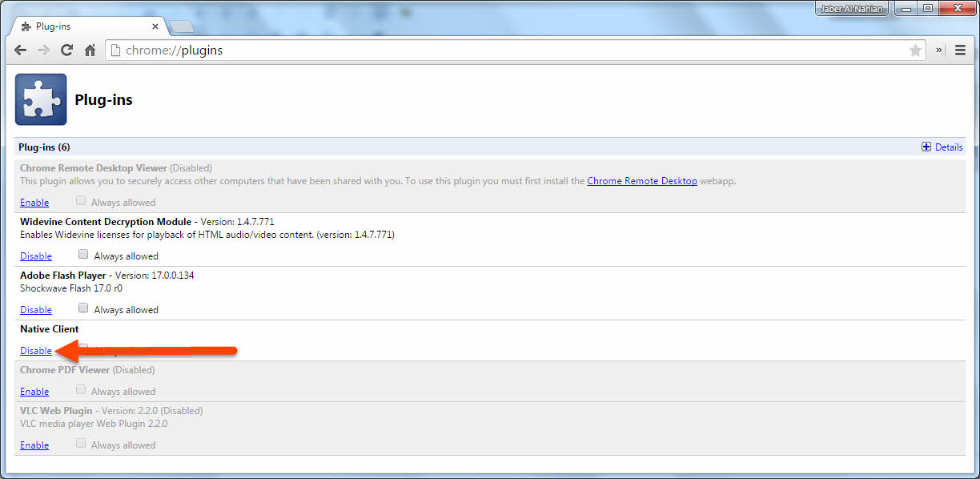The width and height of the screenshot is (980, 479).
Task: Check Always allowed for Adobe Flash Player
Action: tap(83, 307)
